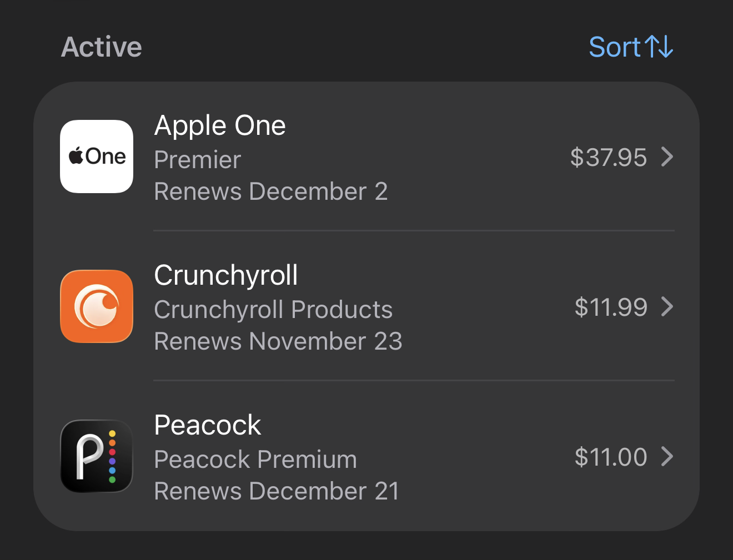Image resolution: width=733 pixels, height=560 pixels.
Task: Click the Crunchyroll Products plan label
Action: [x=273, y=310]
